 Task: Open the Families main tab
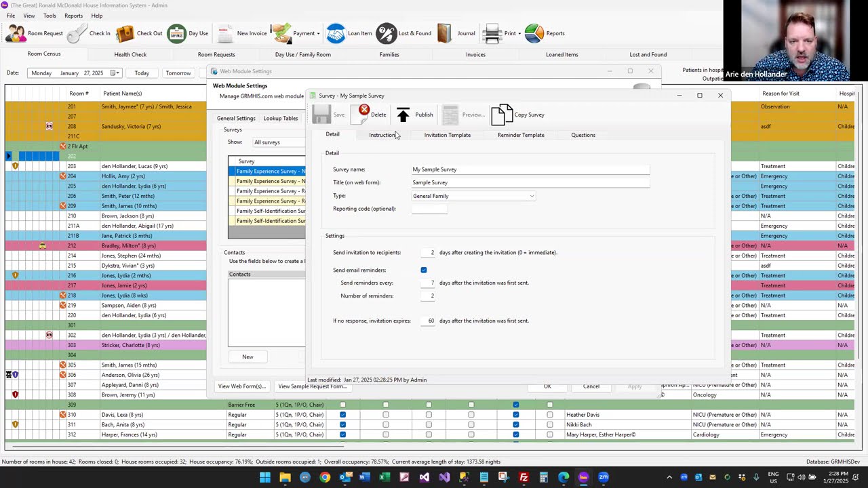389,54
